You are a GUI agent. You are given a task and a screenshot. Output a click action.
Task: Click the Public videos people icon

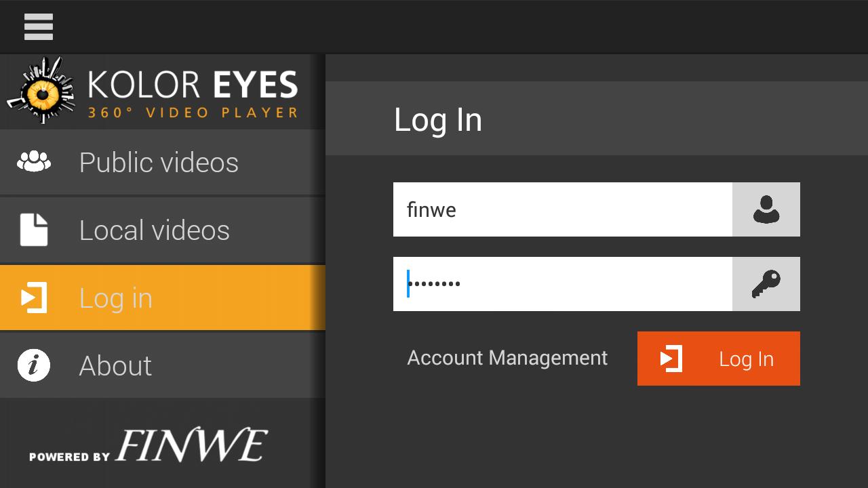point(34,161)
